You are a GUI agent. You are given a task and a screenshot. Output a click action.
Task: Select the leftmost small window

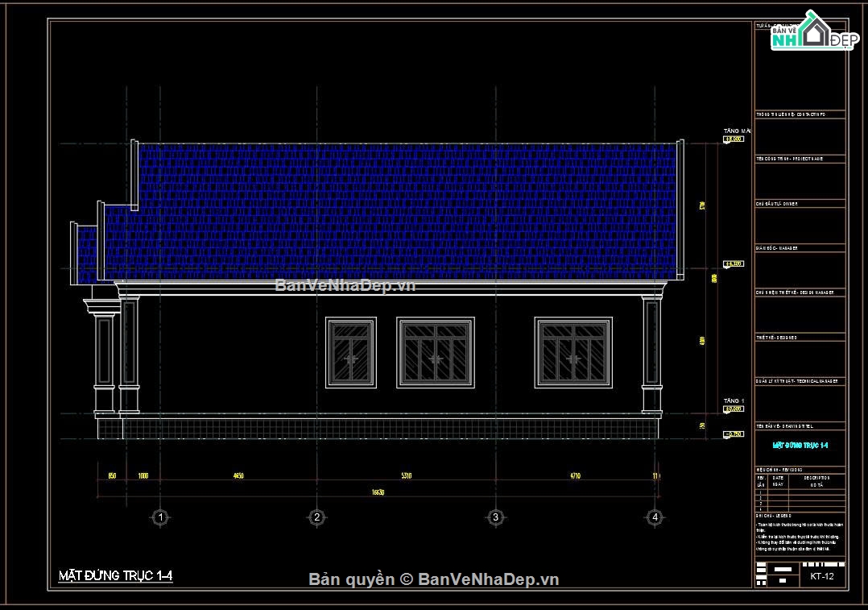(x=351, y=352)
